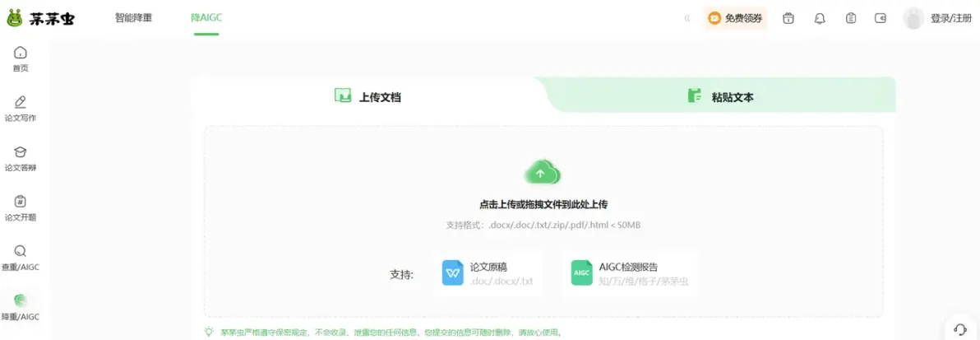Open the 智能降重 tab
This screenshot has width=980, height=340.
133,17
